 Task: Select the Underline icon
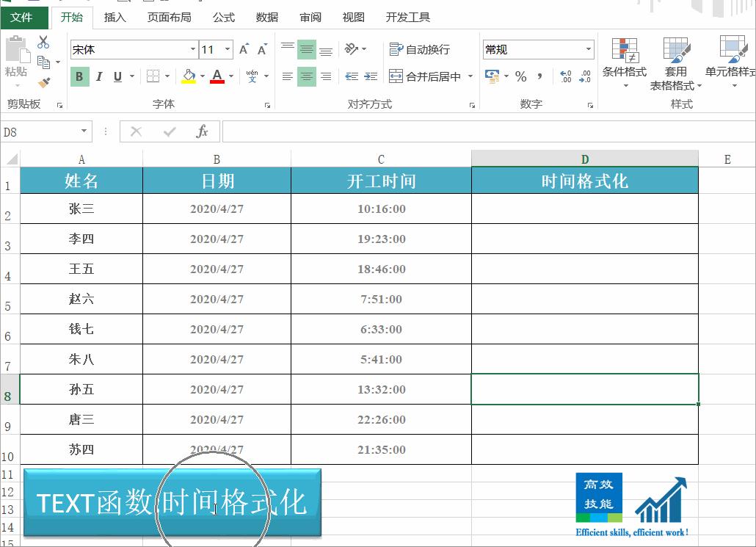coord(117,76)
